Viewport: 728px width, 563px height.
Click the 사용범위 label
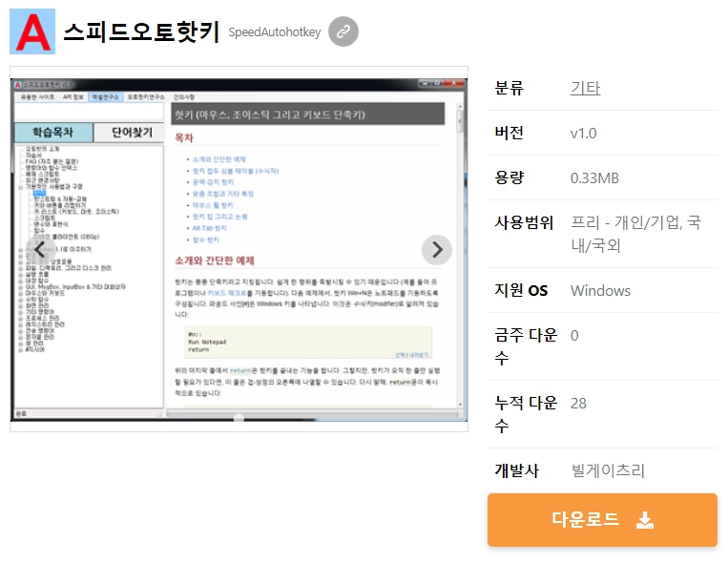tap(524, 222)
